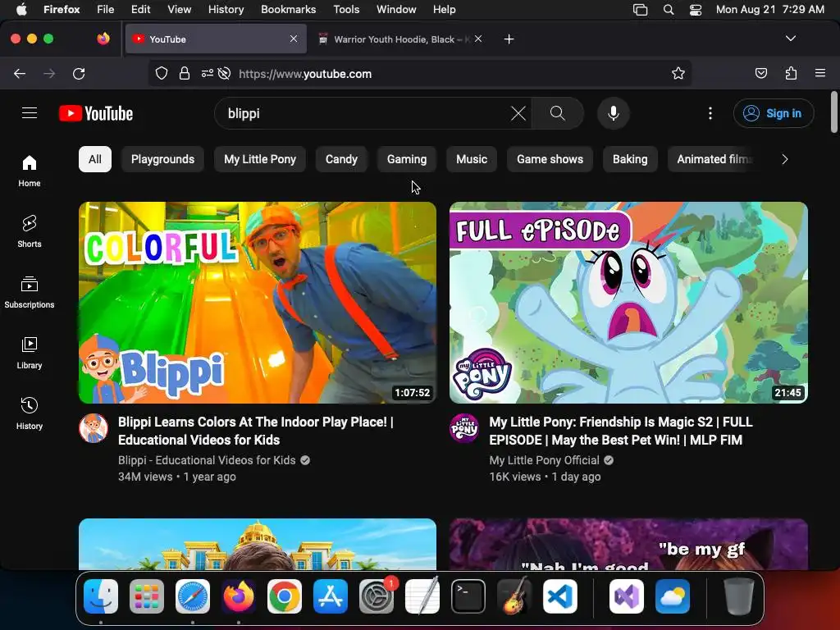Open the Firefox extensions puzzle icon
Screen dimensions: 840x630
(792, 73)
